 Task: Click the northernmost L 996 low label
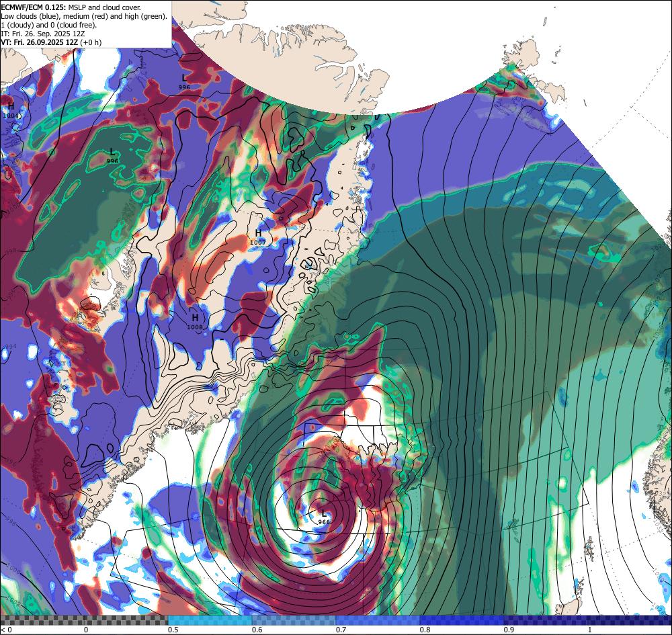tap(184, 82)
